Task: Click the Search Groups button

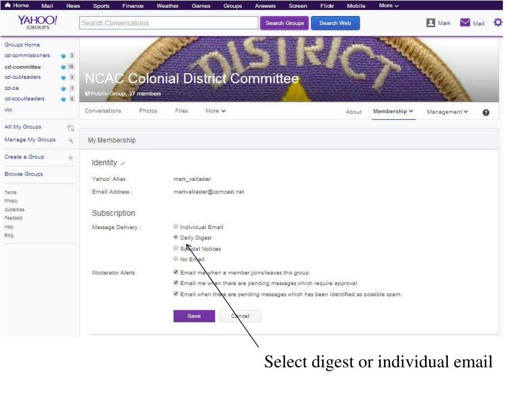Action: click(x=284, y=23)
